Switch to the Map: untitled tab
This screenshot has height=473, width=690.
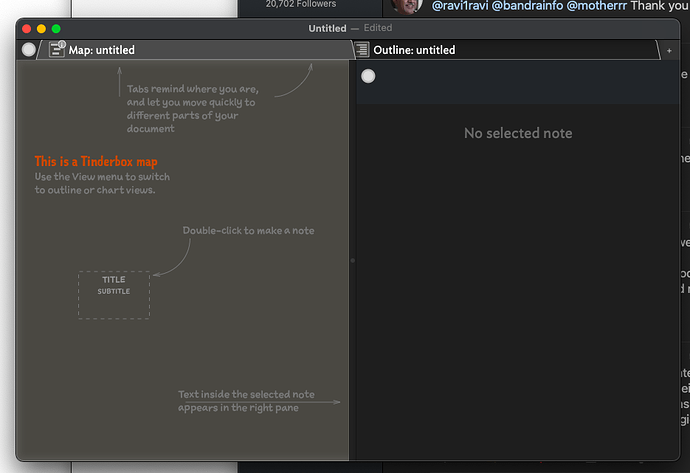click(x=196, y=50)
